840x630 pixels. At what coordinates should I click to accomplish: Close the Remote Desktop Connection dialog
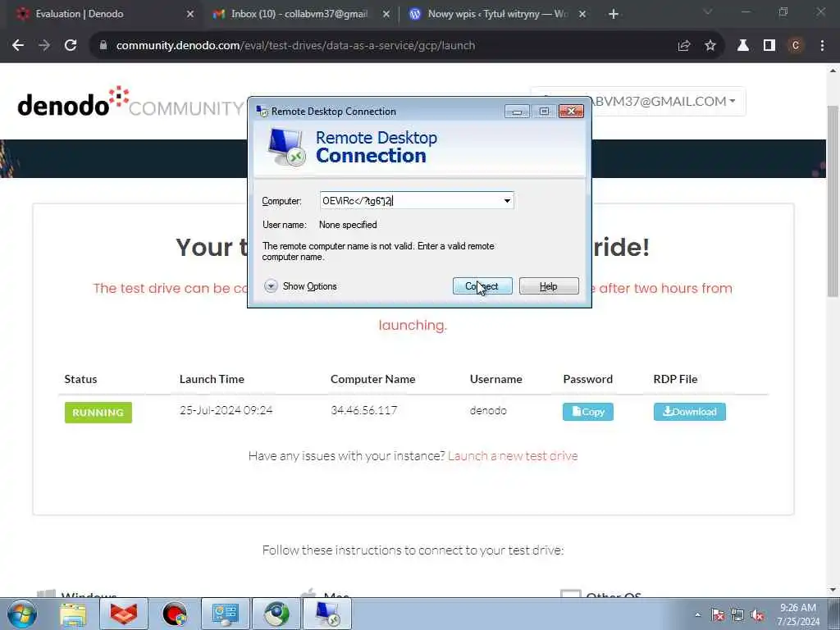(x=571, y=112)
